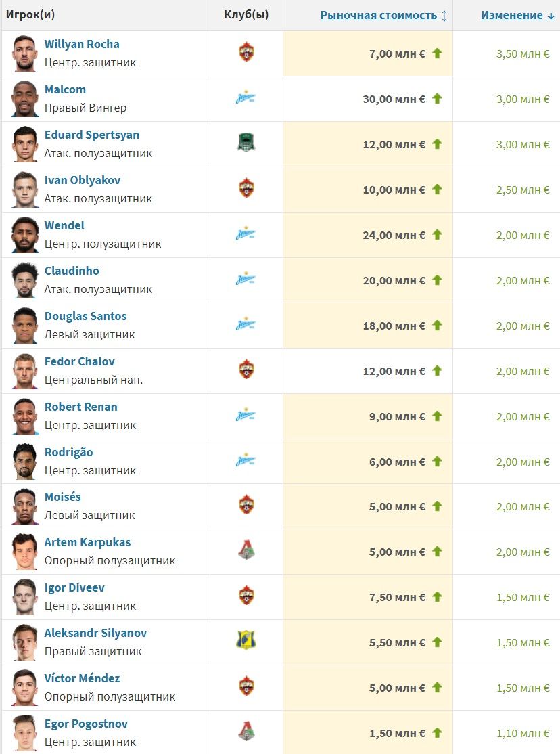Image resolution: width=560 pixels, height=754 pixels.
Task: Click Moisés's portrait thumbnail
Action: tap(25, 506)
